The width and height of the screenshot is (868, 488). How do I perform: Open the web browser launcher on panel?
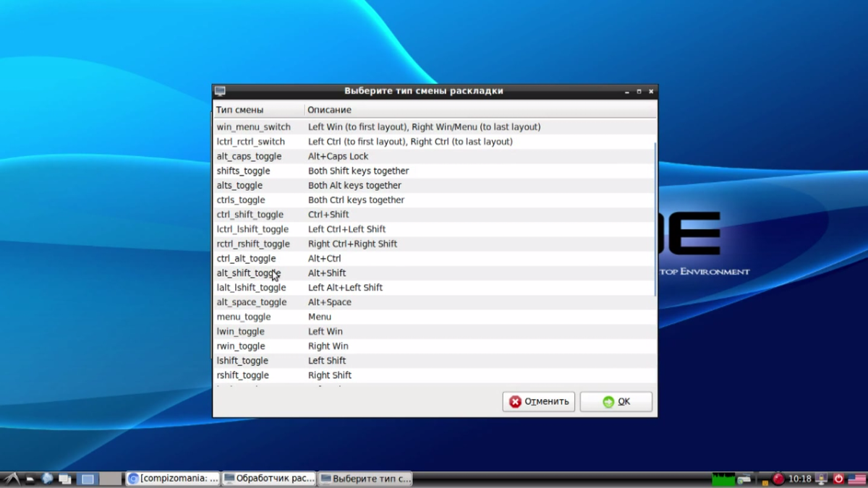coord(47,478)
